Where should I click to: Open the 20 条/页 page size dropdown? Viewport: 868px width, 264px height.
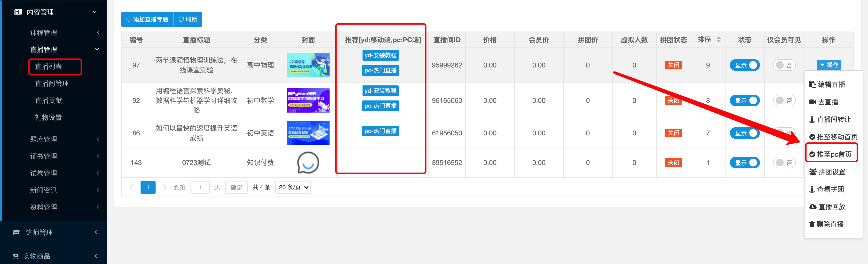click(293, 187)
